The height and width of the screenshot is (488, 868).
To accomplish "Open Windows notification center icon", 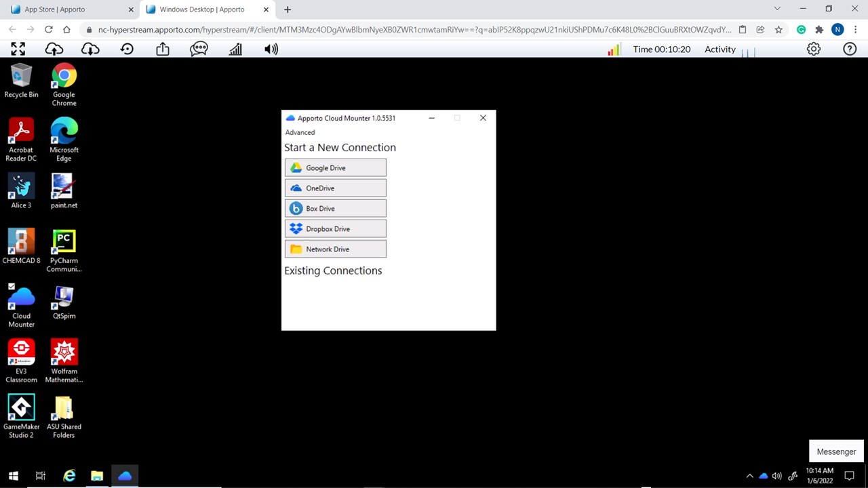I will [x=849, y=476].
